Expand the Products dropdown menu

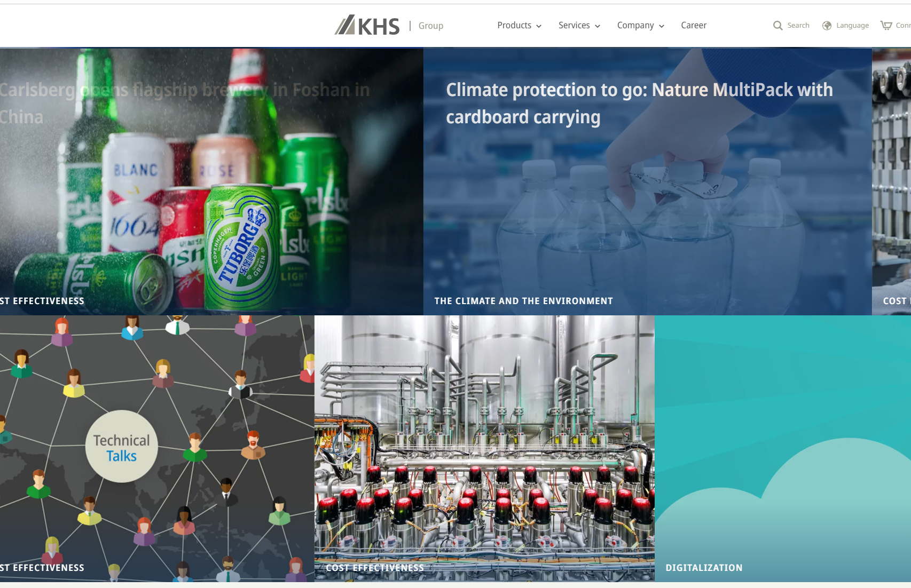point(519,26)
